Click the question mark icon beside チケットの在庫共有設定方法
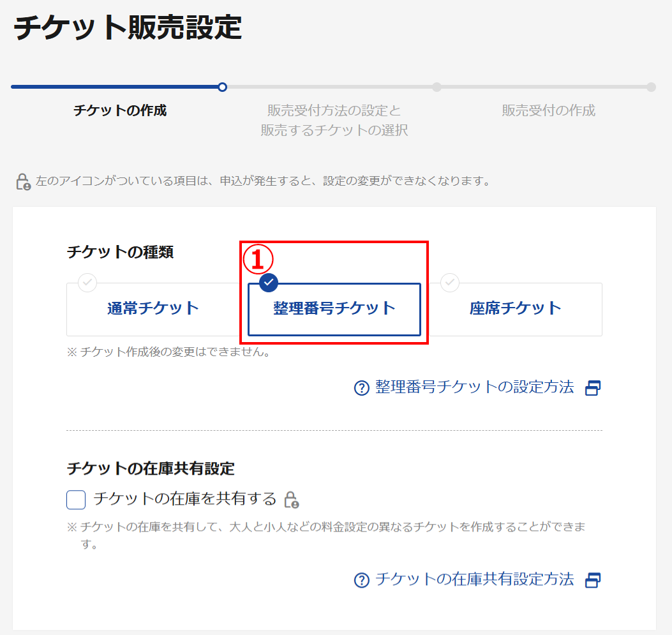 click(361, 580)
